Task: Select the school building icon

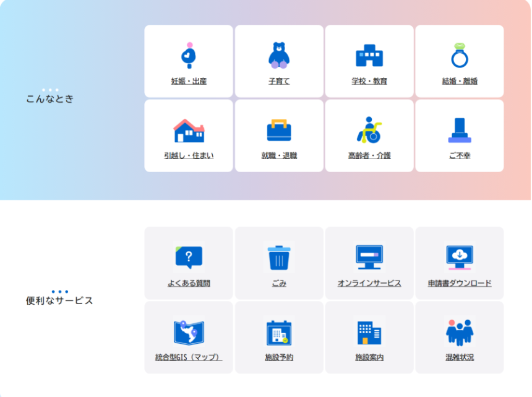Action: [x=369, y=56]
